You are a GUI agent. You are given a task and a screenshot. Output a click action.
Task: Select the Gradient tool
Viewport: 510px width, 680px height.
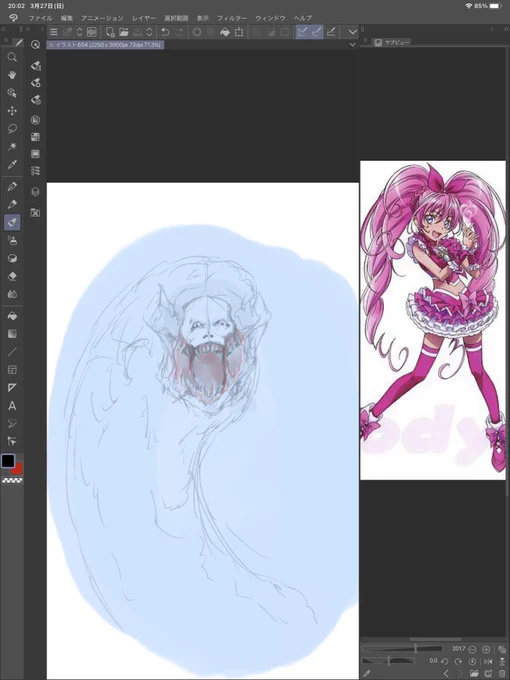(x=12, y=334)
